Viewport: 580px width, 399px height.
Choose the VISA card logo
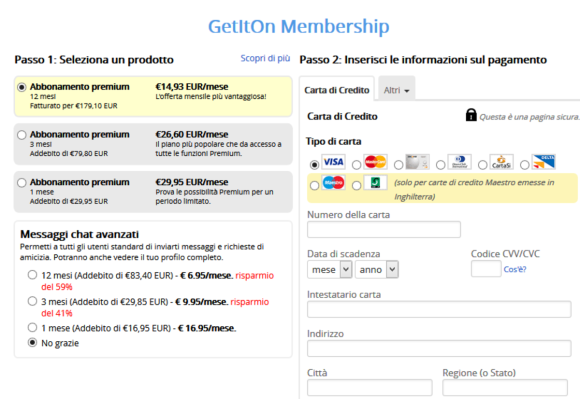click(333, 162)
